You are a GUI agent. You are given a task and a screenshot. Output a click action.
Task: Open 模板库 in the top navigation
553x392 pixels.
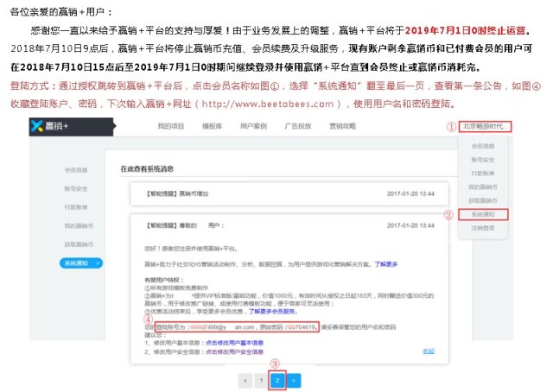click(212, 126)
